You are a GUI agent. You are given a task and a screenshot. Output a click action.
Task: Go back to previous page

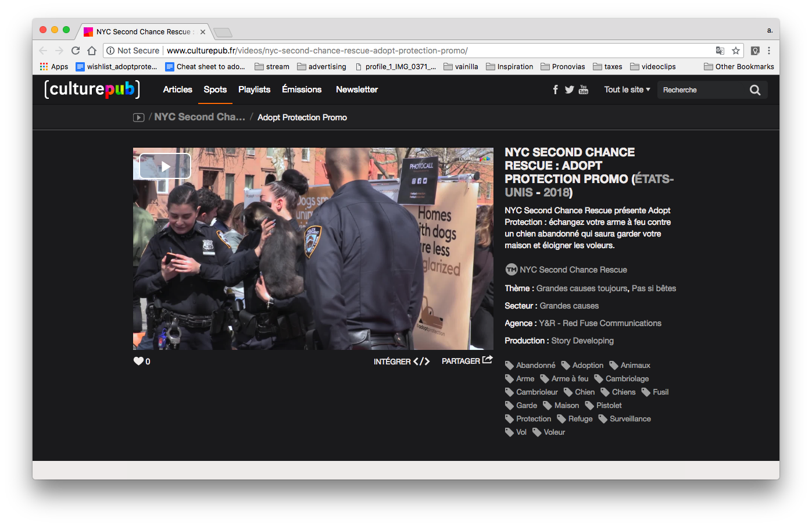tap(43, 51)
